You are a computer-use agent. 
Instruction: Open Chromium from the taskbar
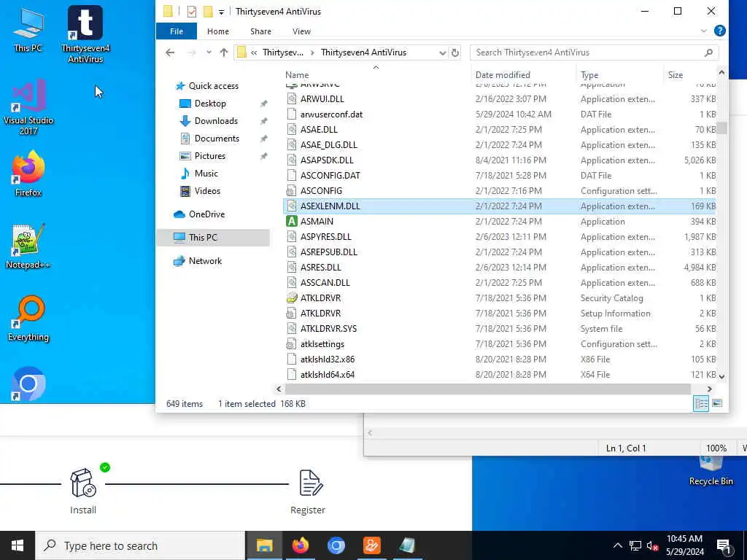[x=336, y=545]
